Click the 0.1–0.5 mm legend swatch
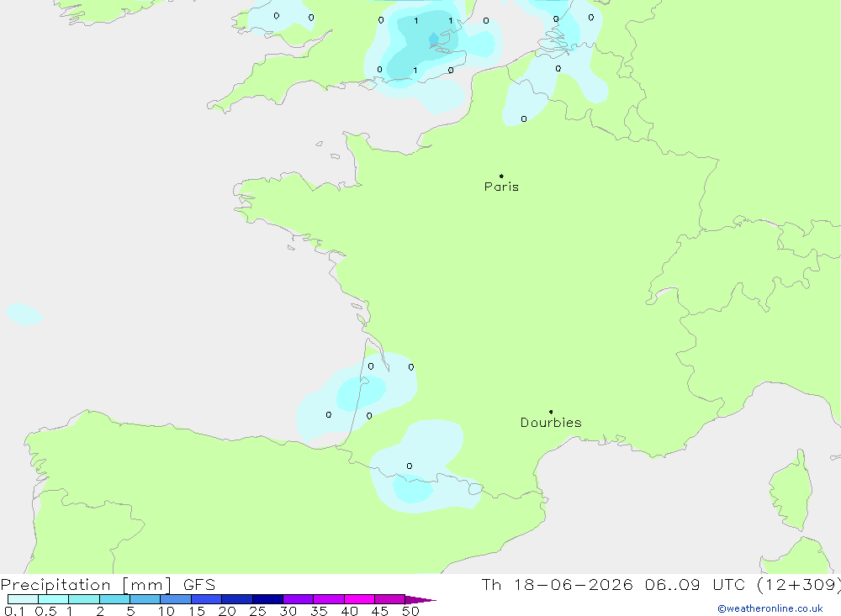Viewport: 841px width, 616px height. click(x=23, y=599)
